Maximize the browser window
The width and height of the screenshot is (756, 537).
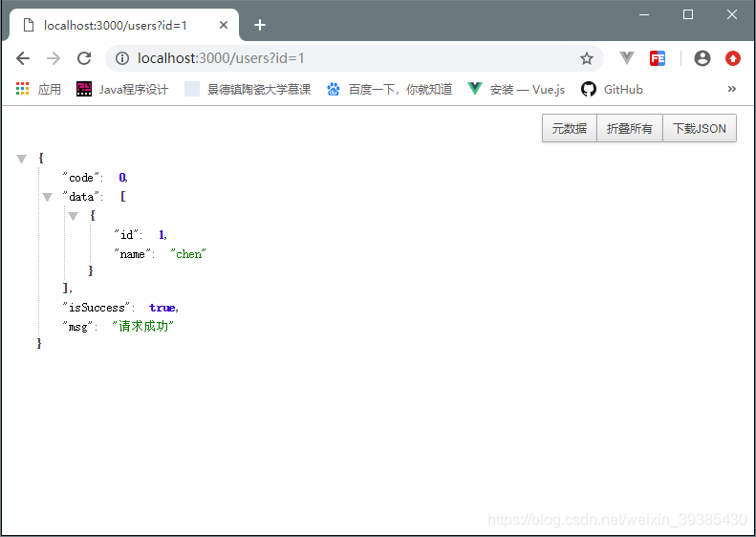pos(688,14)
